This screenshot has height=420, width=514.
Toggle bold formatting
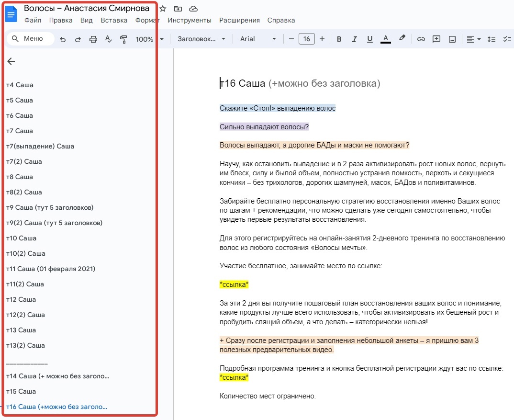[339, 39]
